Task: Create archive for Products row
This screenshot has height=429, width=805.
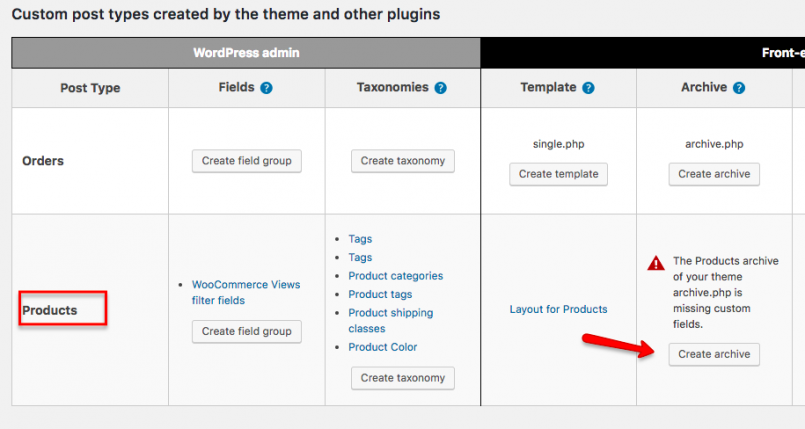Action: pos(714,355)
